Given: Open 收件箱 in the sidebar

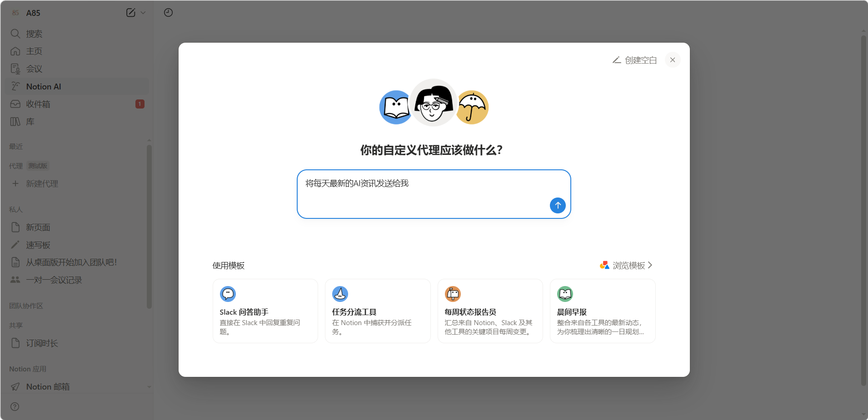Looking at the screenshot, I should [x=77, y=104].
